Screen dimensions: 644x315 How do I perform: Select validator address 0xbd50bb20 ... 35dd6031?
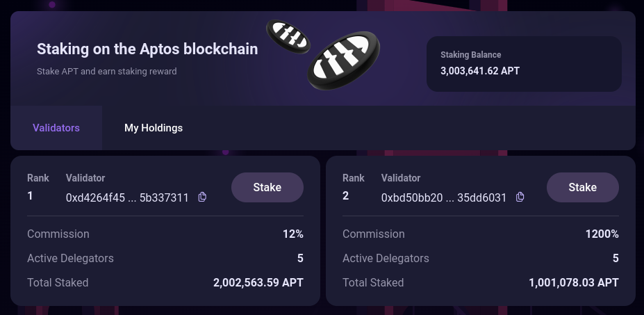click(x=443, y=197)
